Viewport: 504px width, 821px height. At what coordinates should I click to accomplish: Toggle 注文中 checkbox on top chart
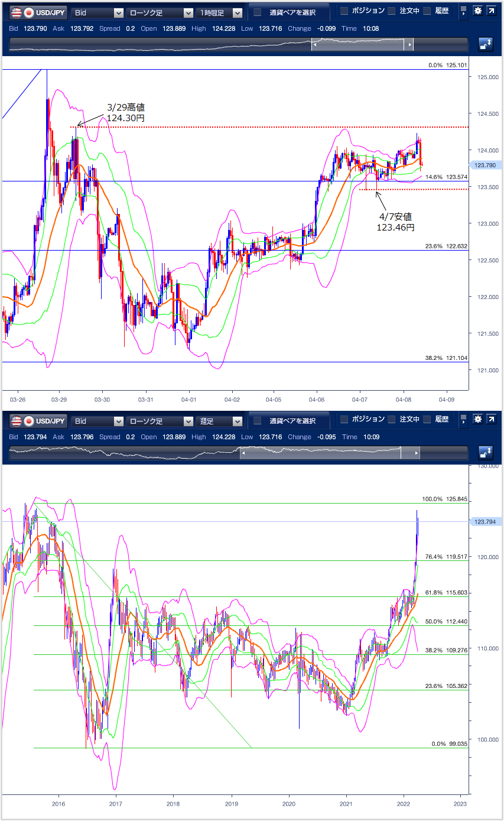point(391,11)
